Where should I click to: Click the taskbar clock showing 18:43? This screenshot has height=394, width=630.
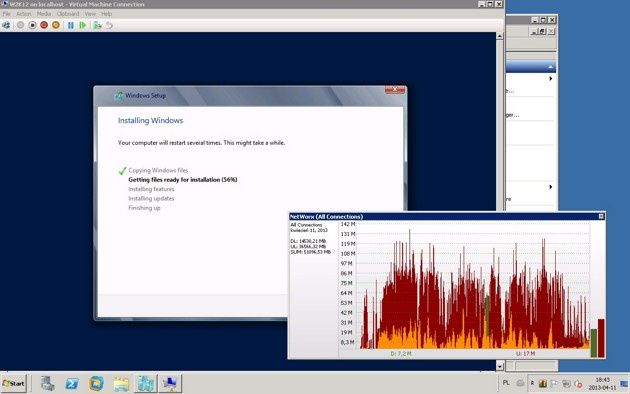point(602,384)
